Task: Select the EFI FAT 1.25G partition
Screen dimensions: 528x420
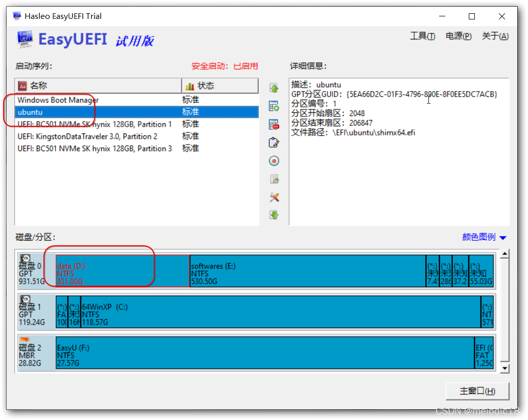Action: (x=484, y=353)
